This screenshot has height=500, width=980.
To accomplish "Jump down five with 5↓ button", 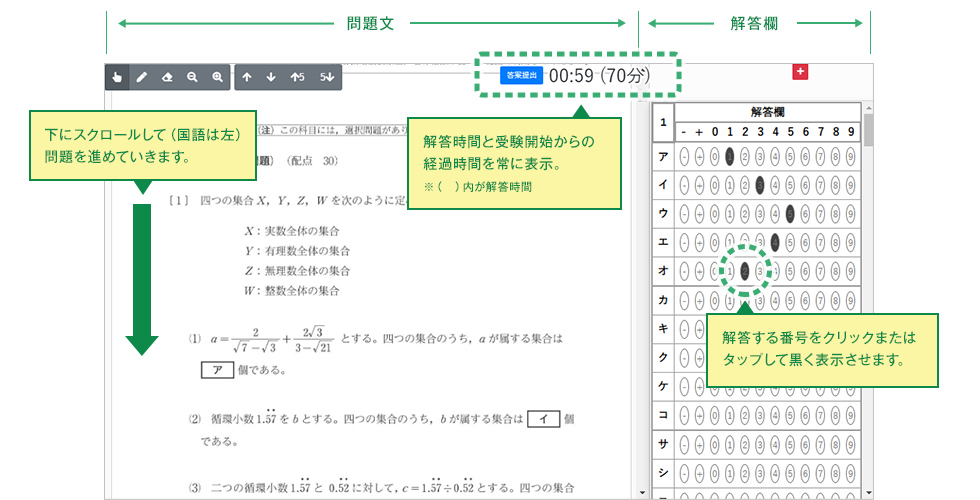I will (327, 78).
